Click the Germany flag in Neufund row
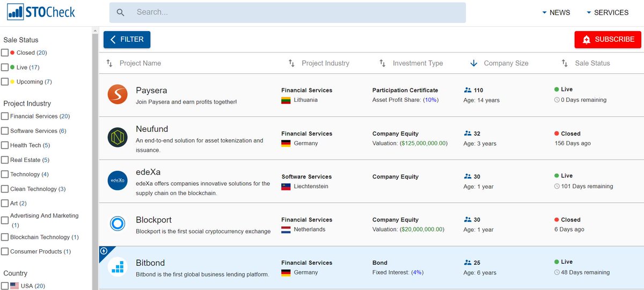The image size is (644, 290). (x=286, y=144)
